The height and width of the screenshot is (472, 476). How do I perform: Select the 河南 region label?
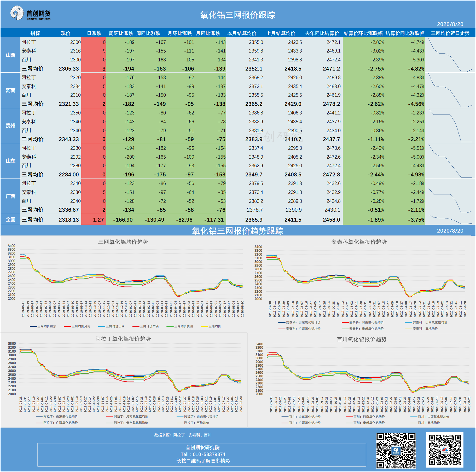[x=10, y=90]
